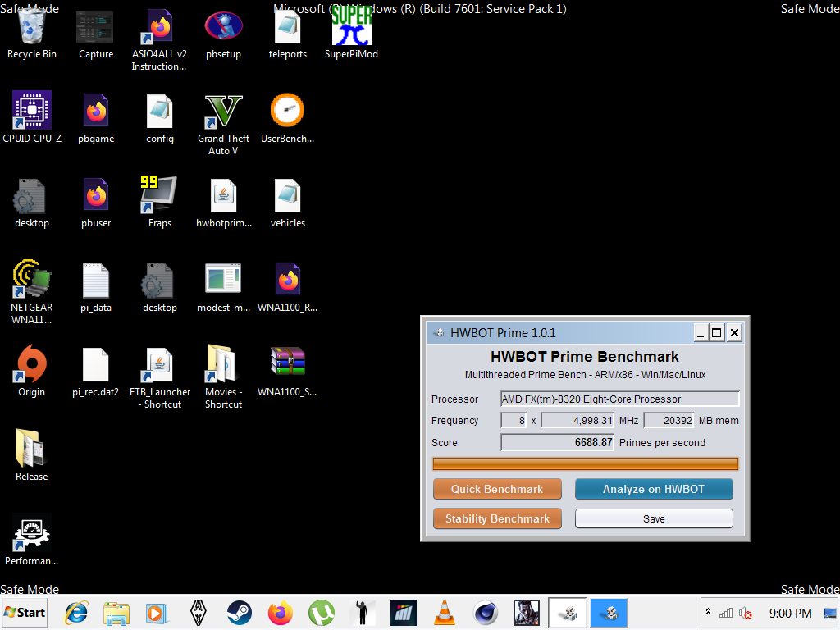The height and width of the screenshot is (630, 840).
Task: Open uTorrent from taskbar
Action: pos(322,613)
